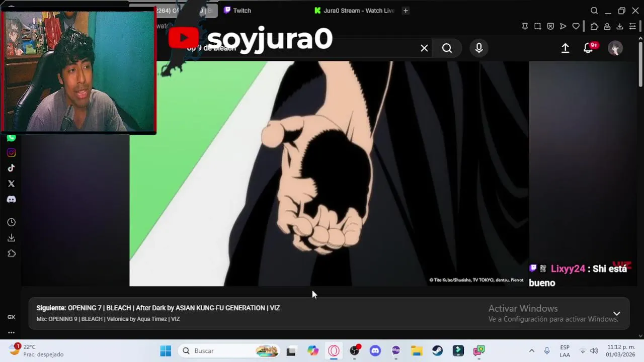Open YouTube notifications bell with 9+ badge
The height and width of the screenshot is (362, 644).
tap(589, 48)
